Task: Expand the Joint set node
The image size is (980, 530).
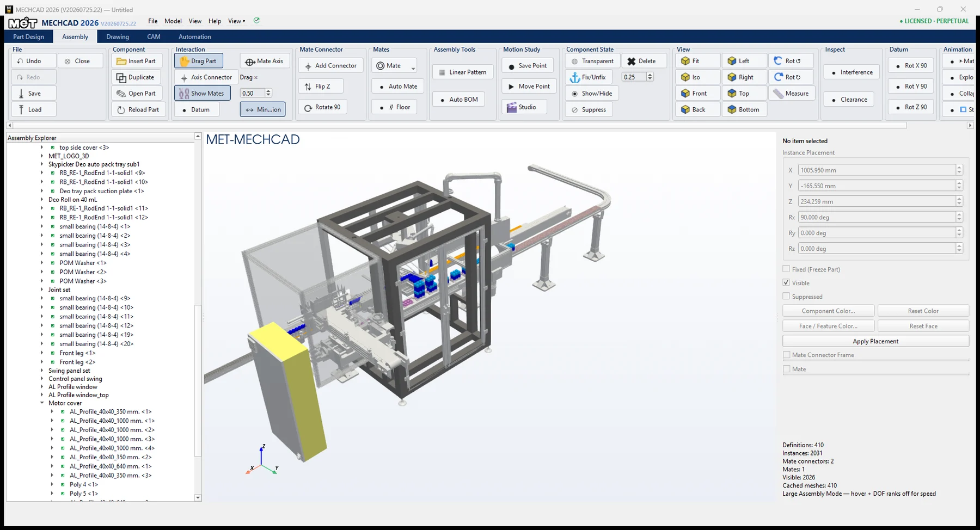Action: pos(42,289)
